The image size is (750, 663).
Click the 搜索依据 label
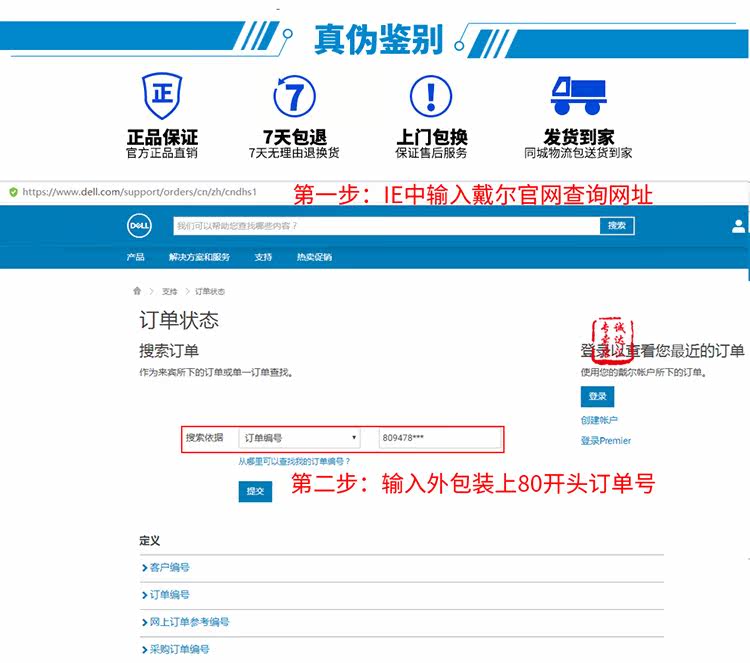point(204,437)
